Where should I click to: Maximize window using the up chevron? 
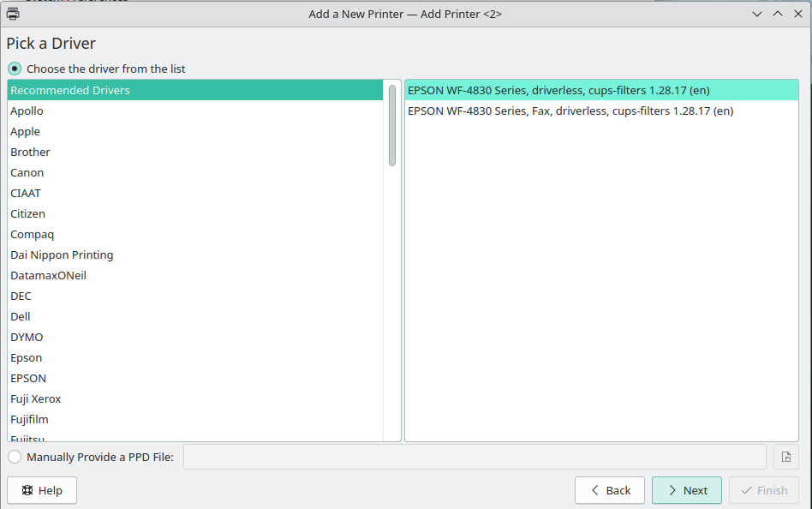click(x=778, y=14)
